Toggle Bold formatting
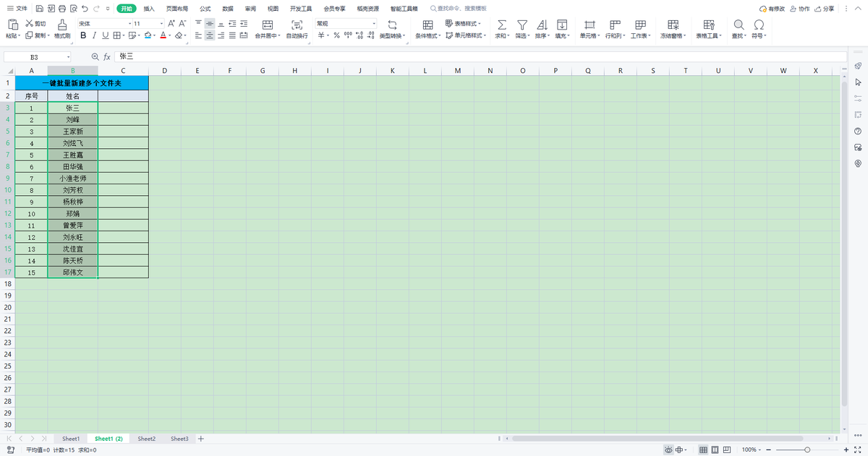The width and height of the screenshot is (868, 456). tap(83, 35)
